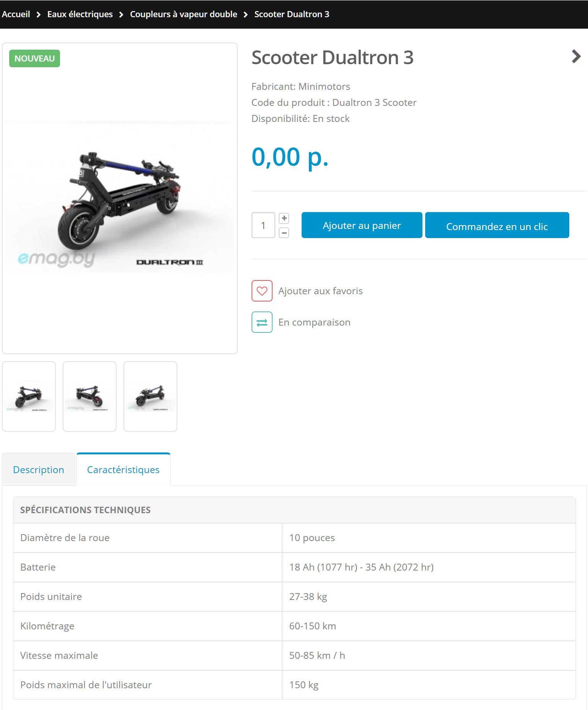588x710 pixels.
Task: Click chevron after Accueil in breadcrumb
Action: [39, 15]
